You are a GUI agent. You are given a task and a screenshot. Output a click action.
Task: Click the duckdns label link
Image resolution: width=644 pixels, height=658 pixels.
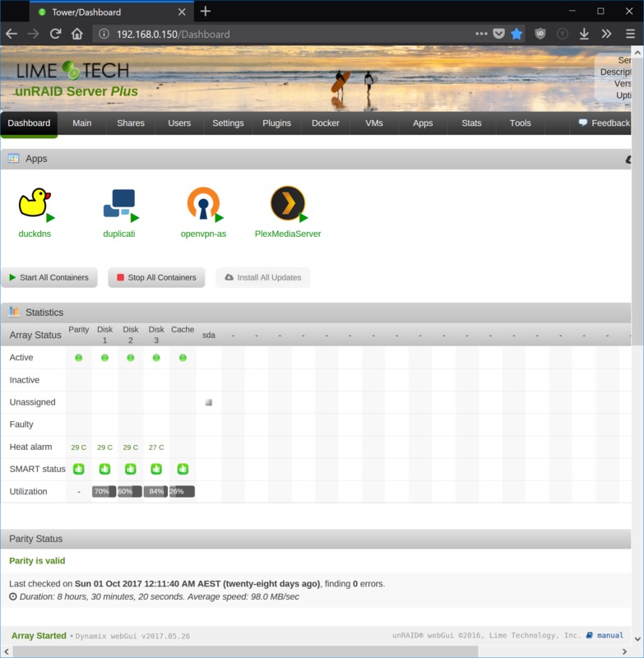(x=35, y=234)
